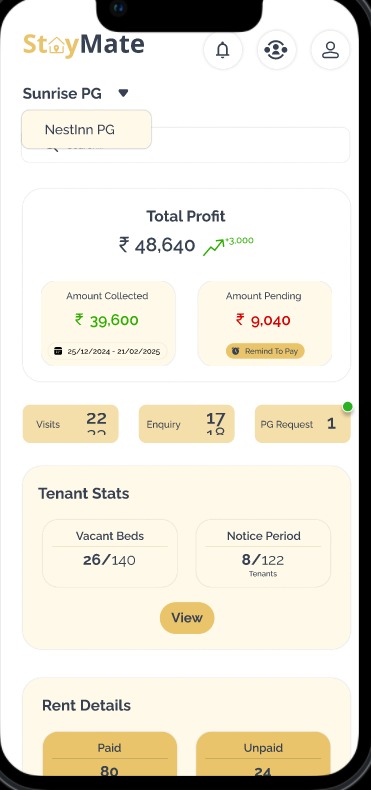
Task: Tap the green PG Request notification dot
Action: point(347,407)
